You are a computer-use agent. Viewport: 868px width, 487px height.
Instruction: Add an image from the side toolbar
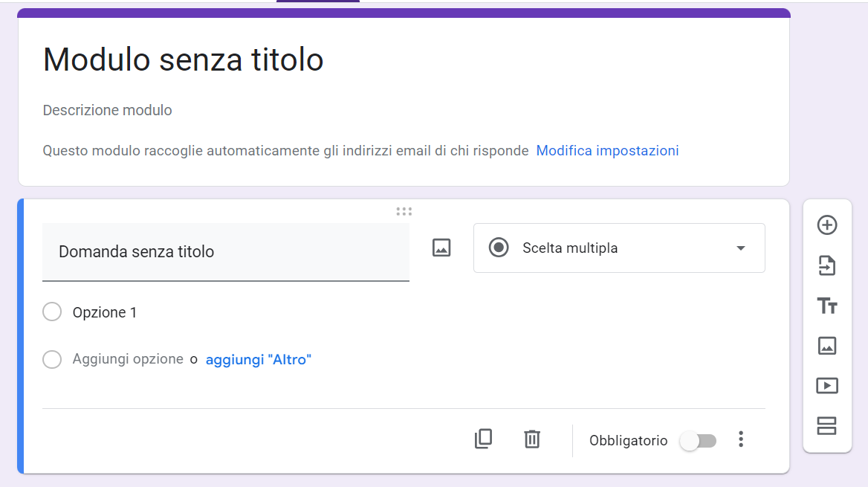coord(827,346)
